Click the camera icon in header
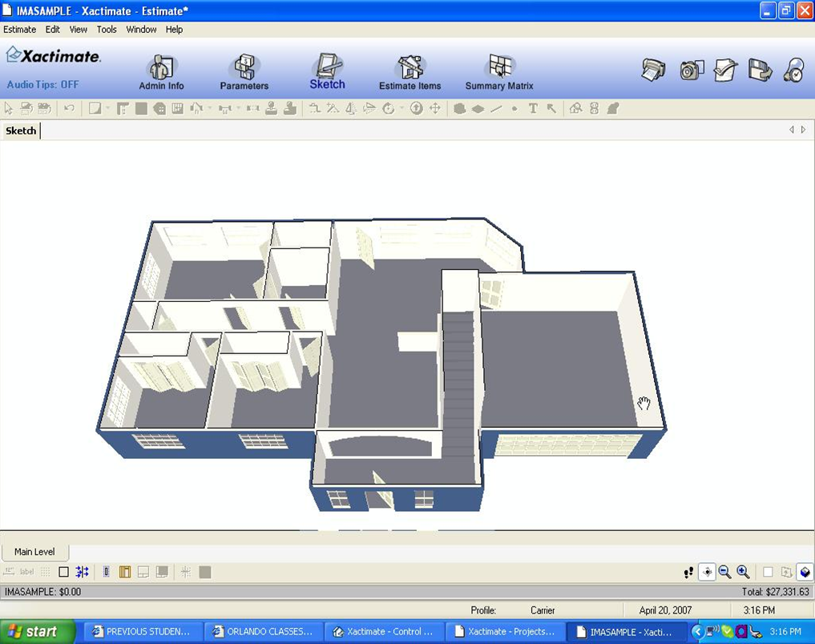This screenshot has width=815, height=644. [691, 70]
